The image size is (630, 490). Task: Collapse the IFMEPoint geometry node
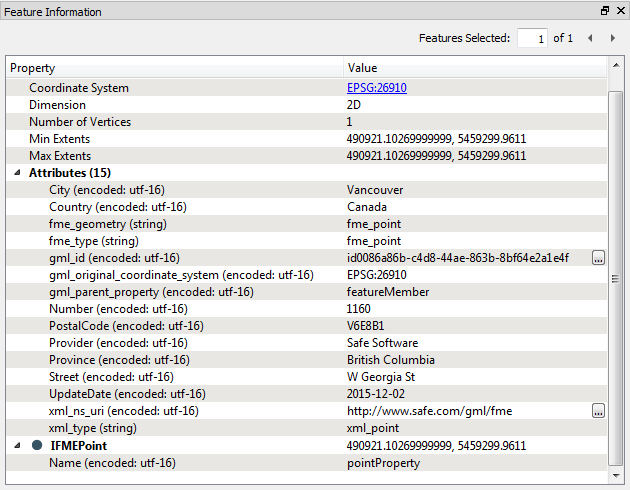[x=17, y=445]
